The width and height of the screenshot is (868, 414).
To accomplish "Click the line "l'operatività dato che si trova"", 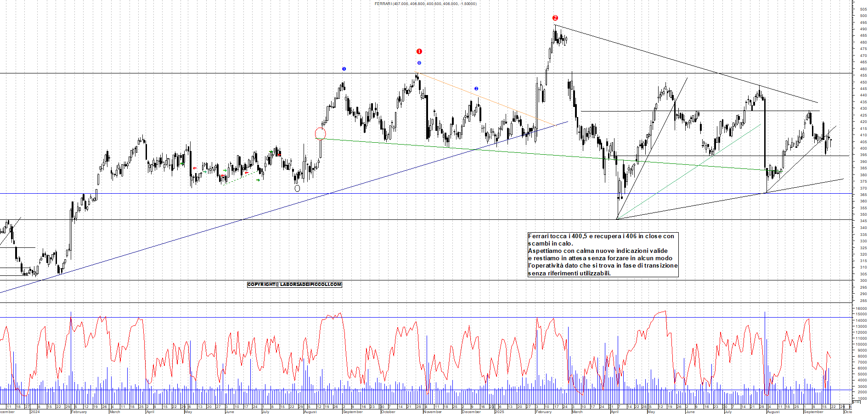I will click(603, 266).
